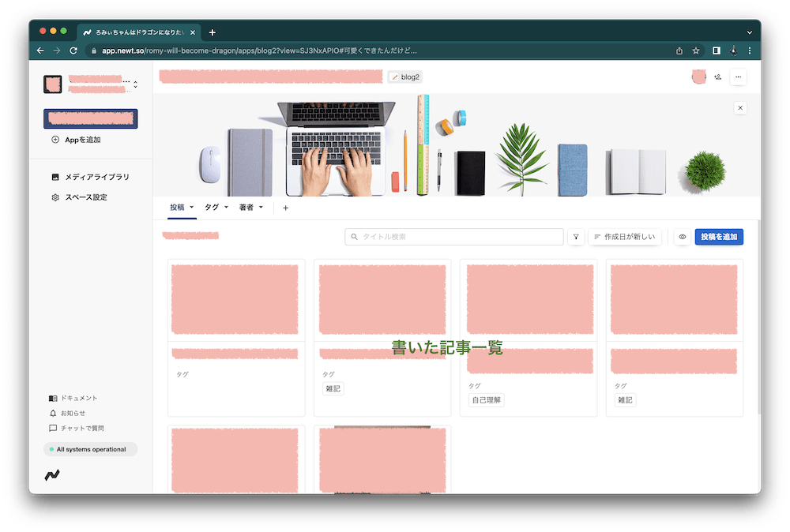This screenshot has height=532, width=790.
Task: Open the browser profile avatar icon
Action: 734,51
